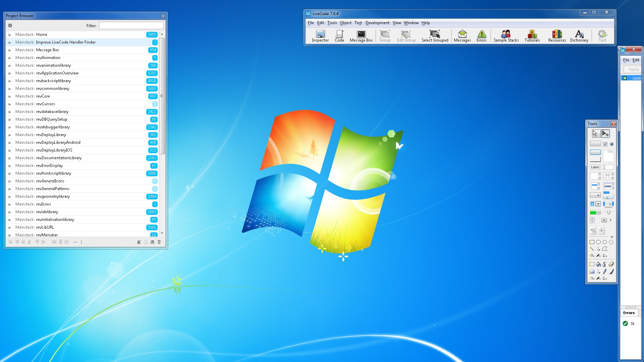Image resolution: width=644 pixels, height=362 pixels.
Task: Select the Eraser paint tool
Action: (611, 264)
